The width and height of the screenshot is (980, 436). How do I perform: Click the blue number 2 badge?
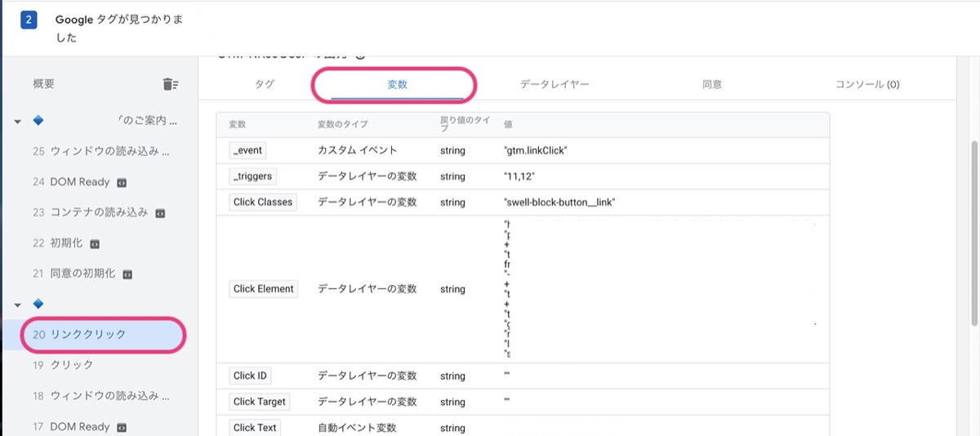pyautogui.click(x=29, y=20)
